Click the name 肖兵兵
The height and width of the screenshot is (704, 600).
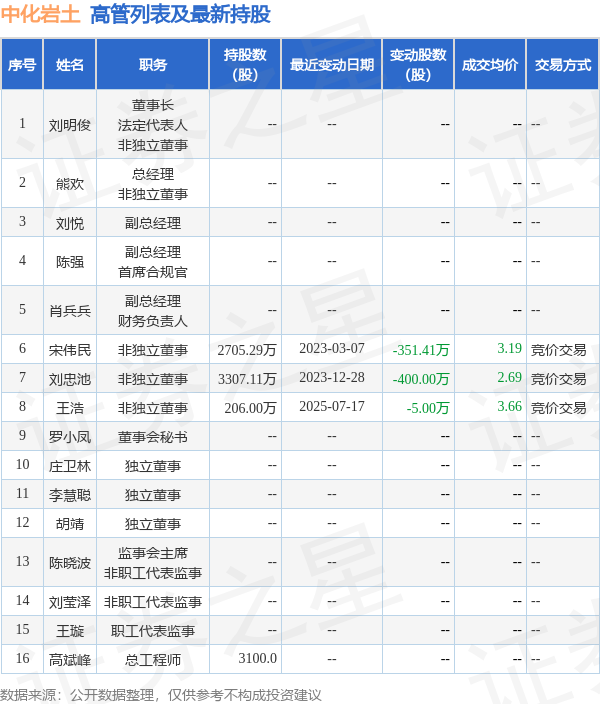(70, 311)
